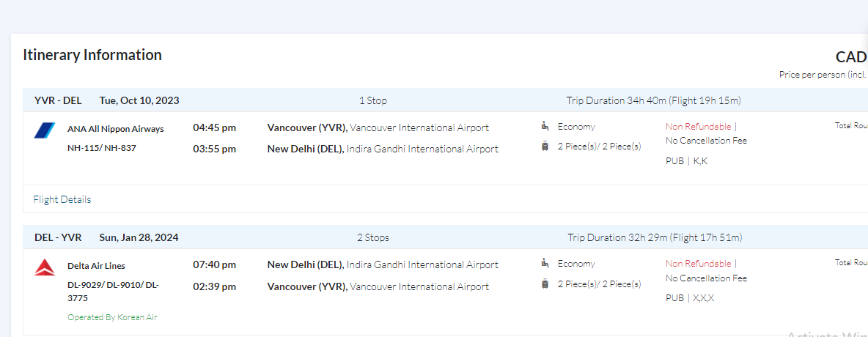Click the PUB | X,X,X fare code
The width and height of the screenshot is (868, 337).
690,298
